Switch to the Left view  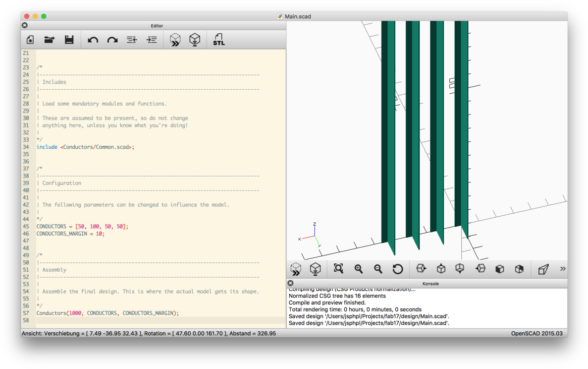[481, 268]
